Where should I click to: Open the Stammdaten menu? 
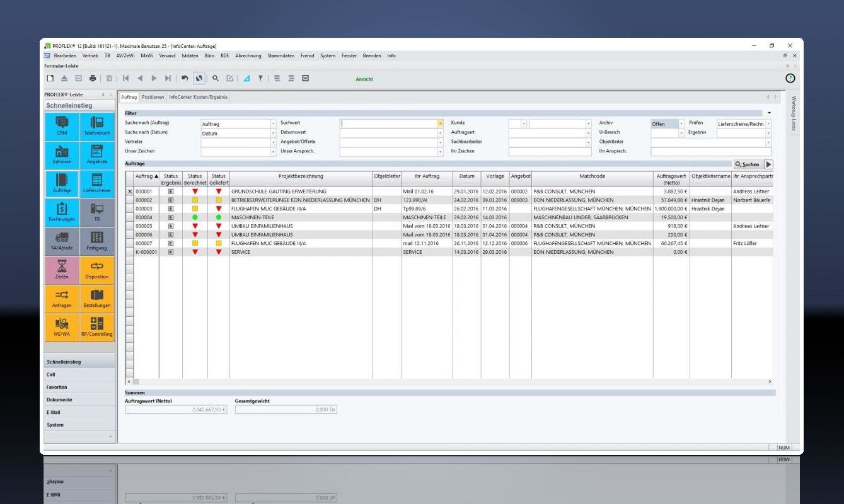tap(280, 55)
